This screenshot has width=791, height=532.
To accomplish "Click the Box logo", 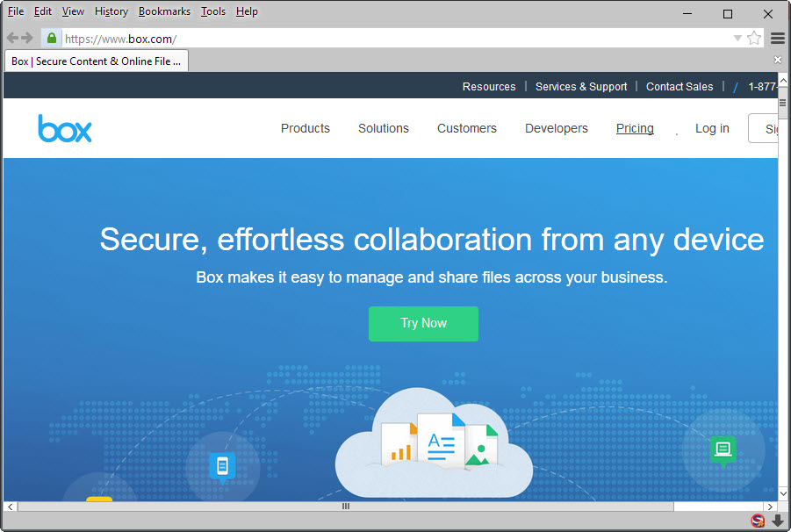I will point(65,128).
